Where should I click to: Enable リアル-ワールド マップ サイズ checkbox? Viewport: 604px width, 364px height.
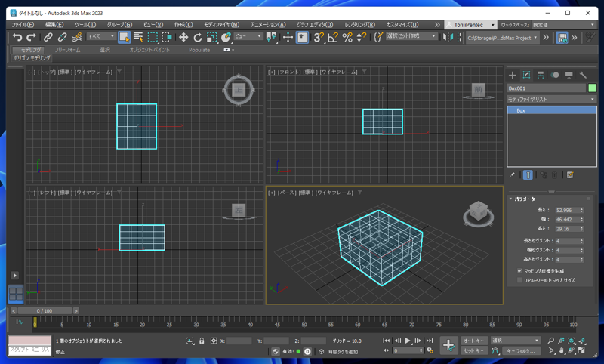click(519, 280)
